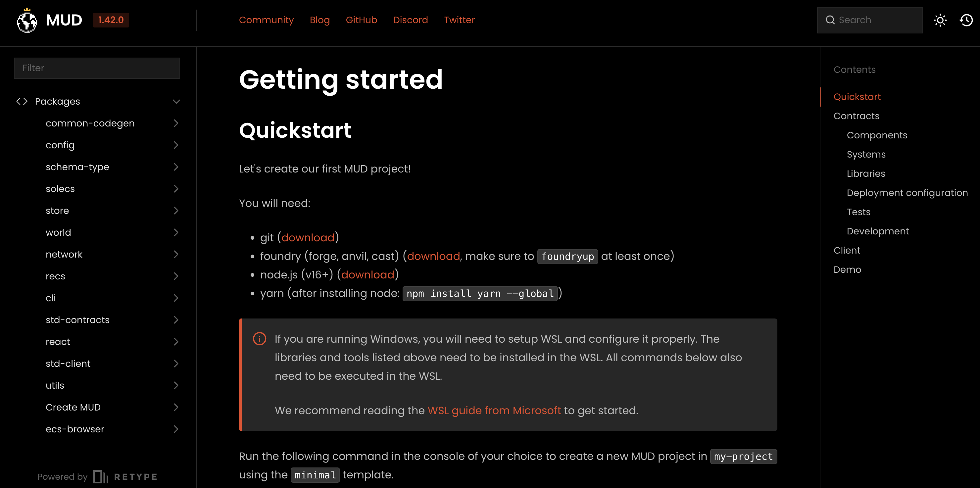Jump to Deployment configuration in Contents
Screen dimensions: 980x488
[907, 193]
